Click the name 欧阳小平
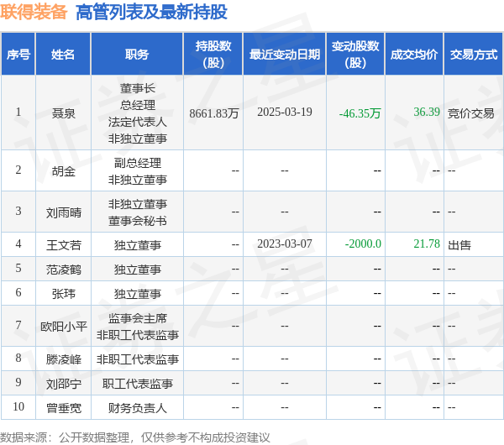This screenshot has height=445, width=504. [x=63, y=327]
